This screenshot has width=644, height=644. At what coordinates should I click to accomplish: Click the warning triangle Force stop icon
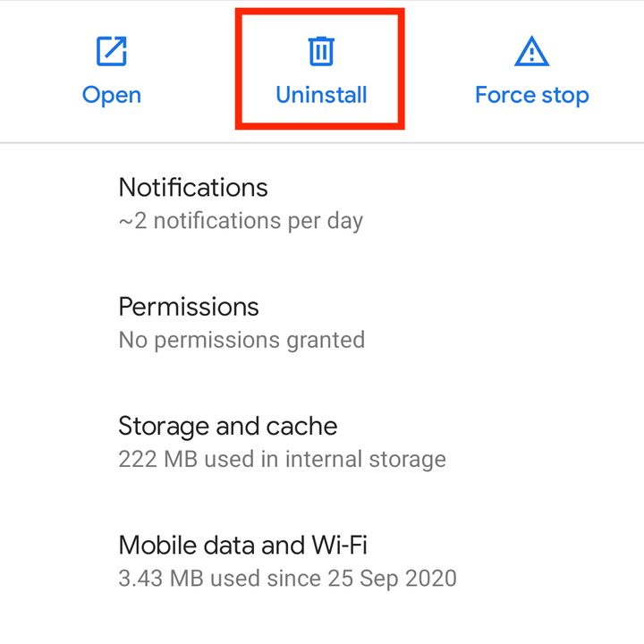(531, 51)
